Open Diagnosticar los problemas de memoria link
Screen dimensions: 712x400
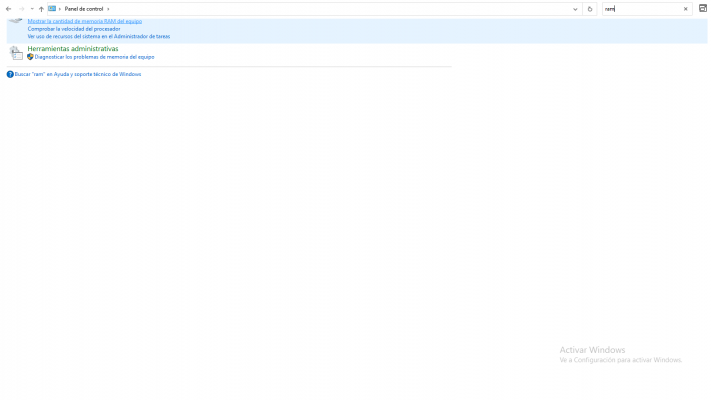[x=94, y=57]
